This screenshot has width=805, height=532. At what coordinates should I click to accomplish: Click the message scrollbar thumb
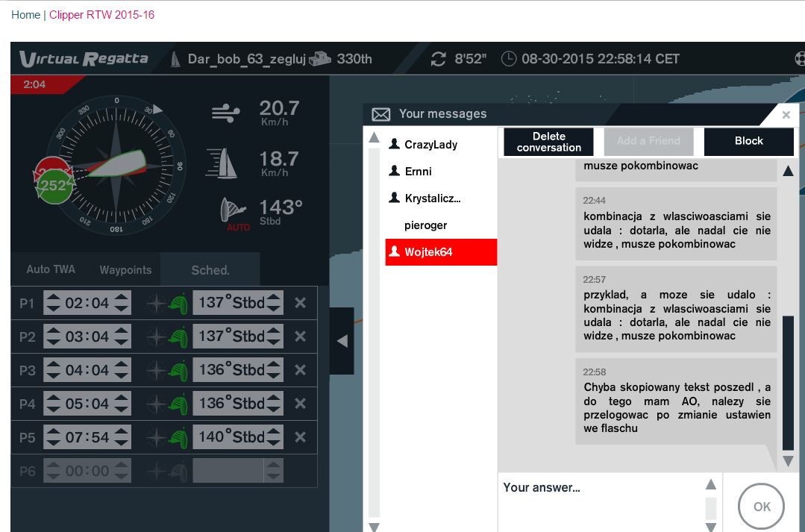tap(788, 383)
